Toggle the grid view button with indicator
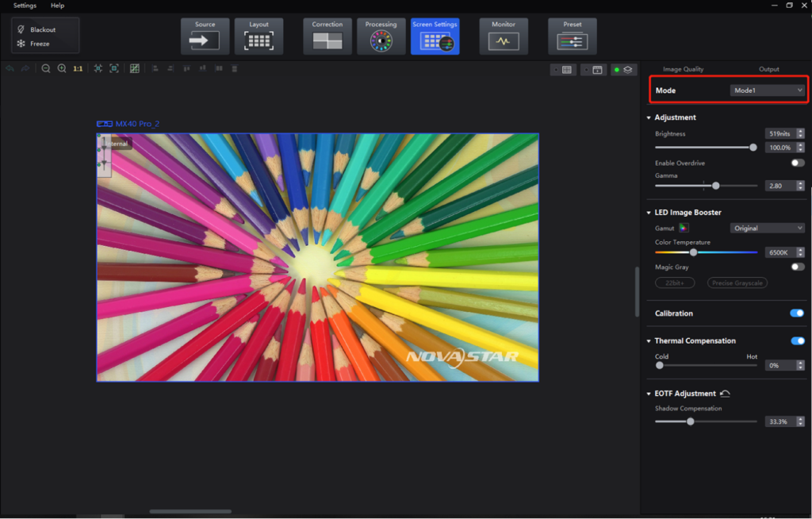Image resolution: width=812 pixels, height=519 pixels. coord(563,70)
